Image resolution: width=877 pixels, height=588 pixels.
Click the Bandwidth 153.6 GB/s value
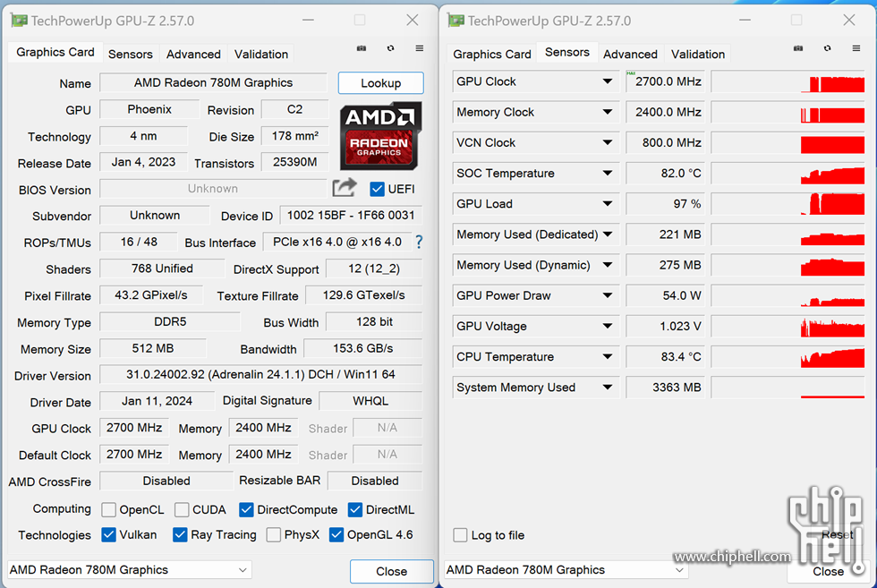[x=363, y=348]
